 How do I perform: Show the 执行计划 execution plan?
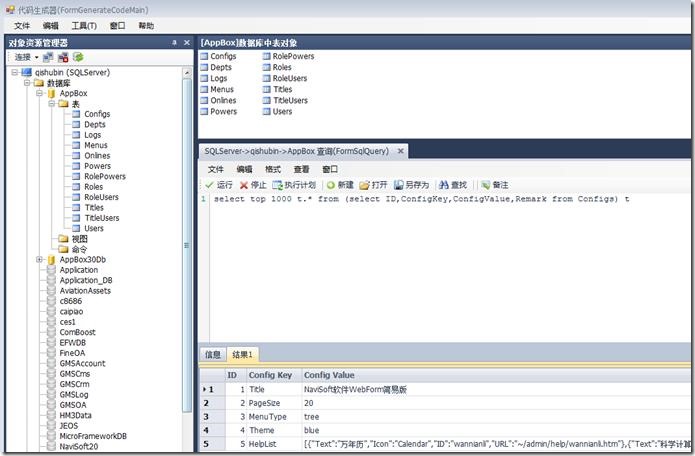[x=294, y=185]
